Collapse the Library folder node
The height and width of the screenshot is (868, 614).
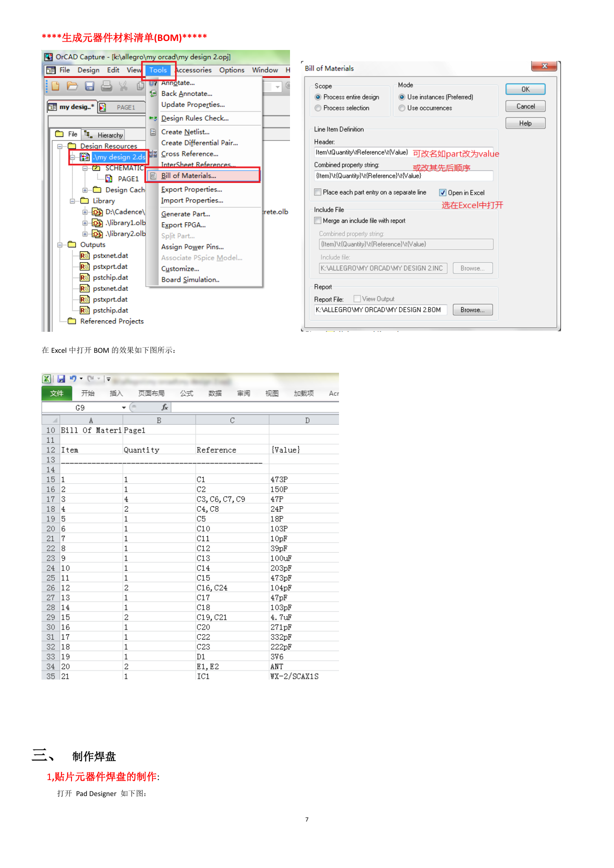point(72,201)
